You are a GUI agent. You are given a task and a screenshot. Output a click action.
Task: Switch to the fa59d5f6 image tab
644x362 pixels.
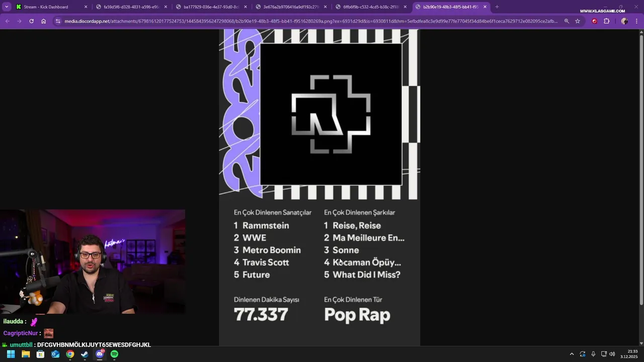131,7
